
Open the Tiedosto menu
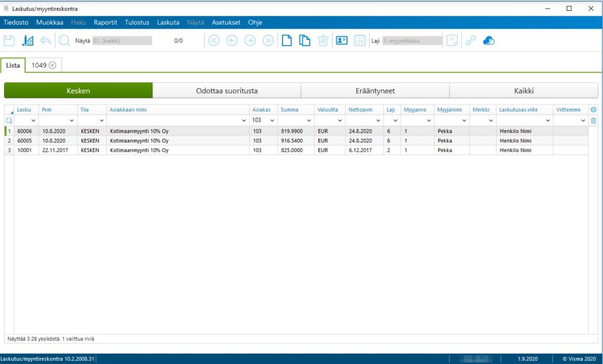tap(16, 22)
